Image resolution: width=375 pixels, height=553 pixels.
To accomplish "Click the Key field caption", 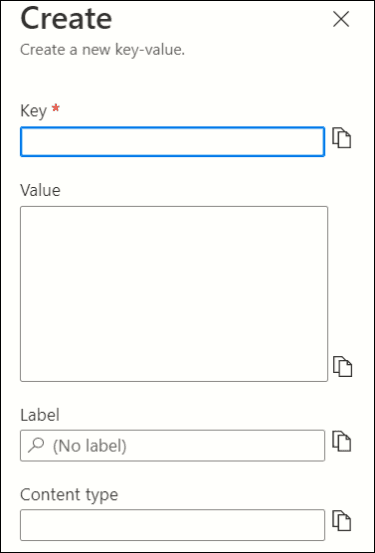I will point(33,111).
